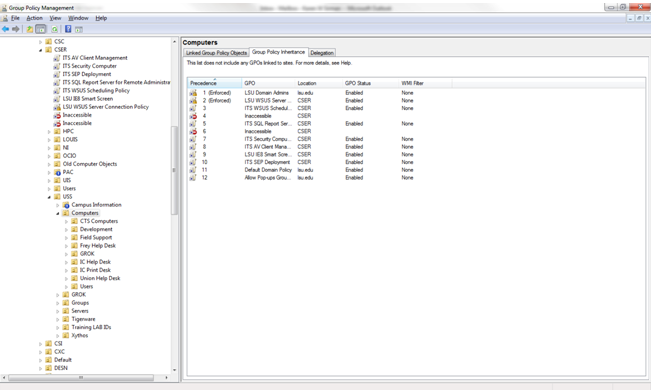Click the ITS SEP Deployment GPO link icon
Image resolution: width=651 pixels, height=390 pixels.
coord(57,74)
